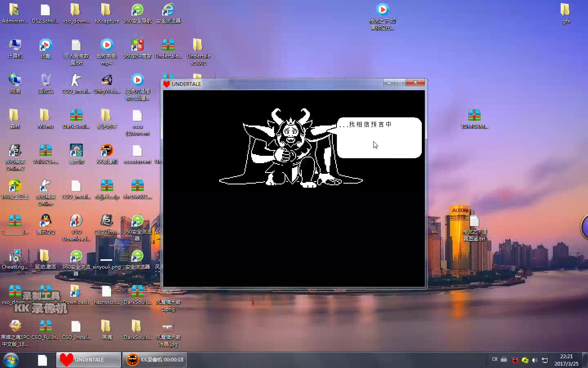Image resolution: width=588 pixels, height=368 pixels.
Task: Open the 黑魂 folder icon
Action: [x=107, y=330]
